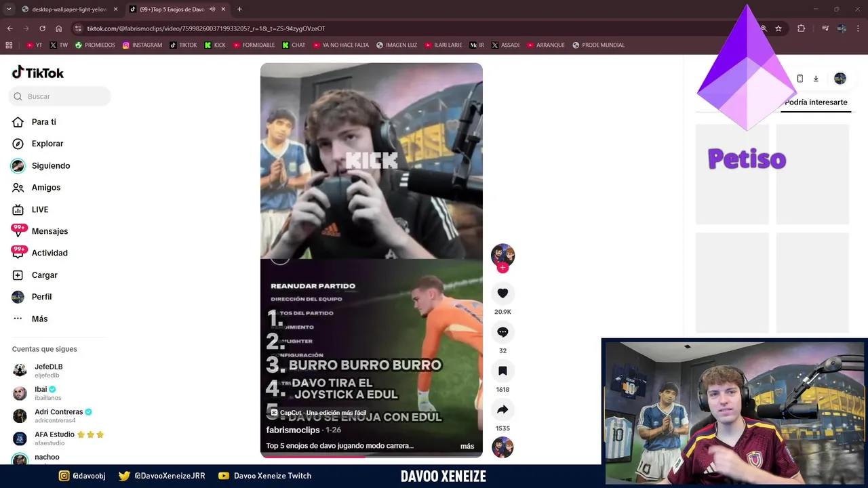Switch to desktop-wallpaper browser tab
Screen dimensions: 868x488
point(68,9)
